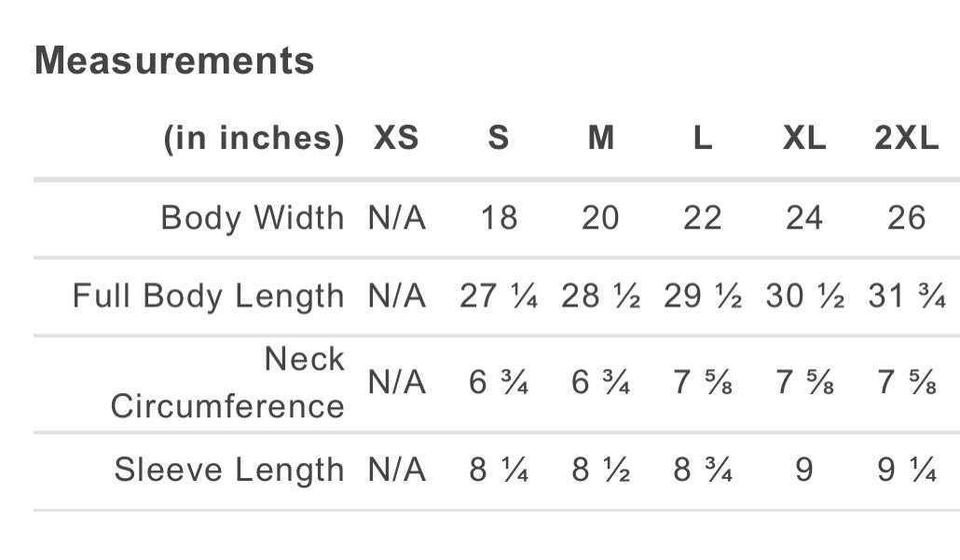The height and width of the screenshot is (560, 960).
Task: Select the XS size column header
Action: 396,139
